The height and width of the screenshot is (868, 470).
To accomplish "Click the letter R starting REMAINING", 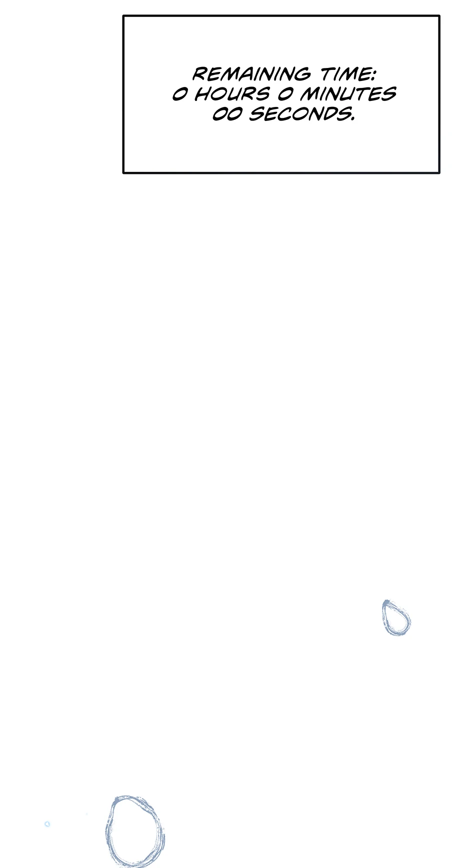I will click(200, 74).
